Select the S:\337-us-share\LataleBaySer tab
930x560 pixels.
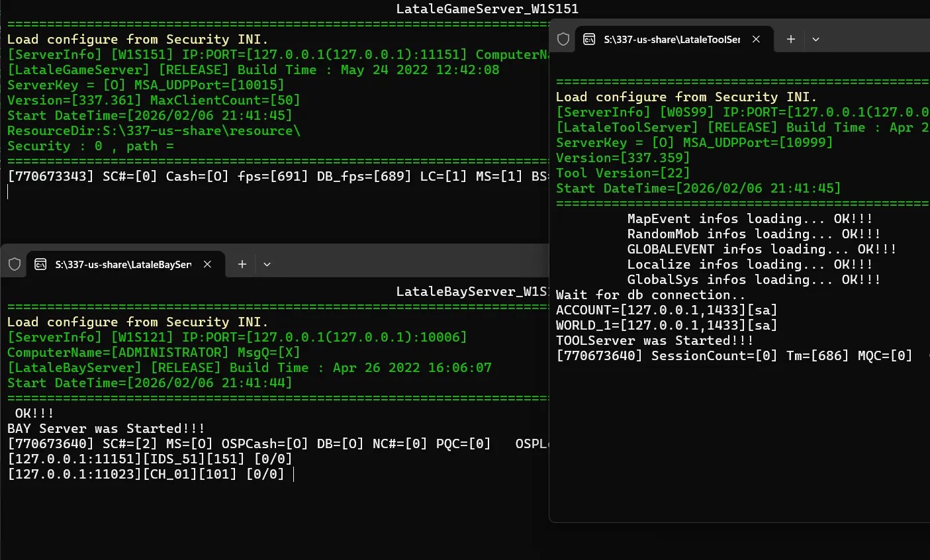pos(122,264)
